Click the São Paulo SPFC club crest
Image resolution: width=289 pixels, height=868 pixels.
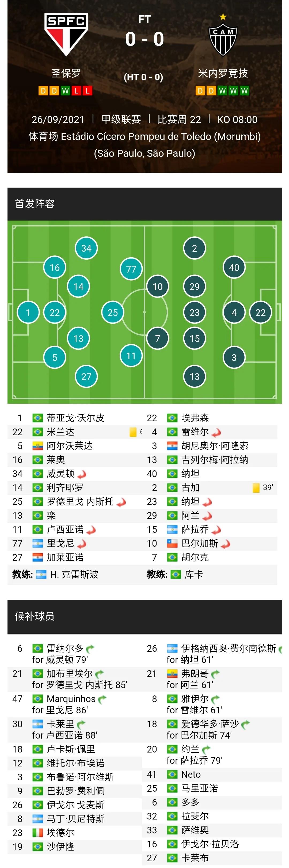(x=66, y=34)
